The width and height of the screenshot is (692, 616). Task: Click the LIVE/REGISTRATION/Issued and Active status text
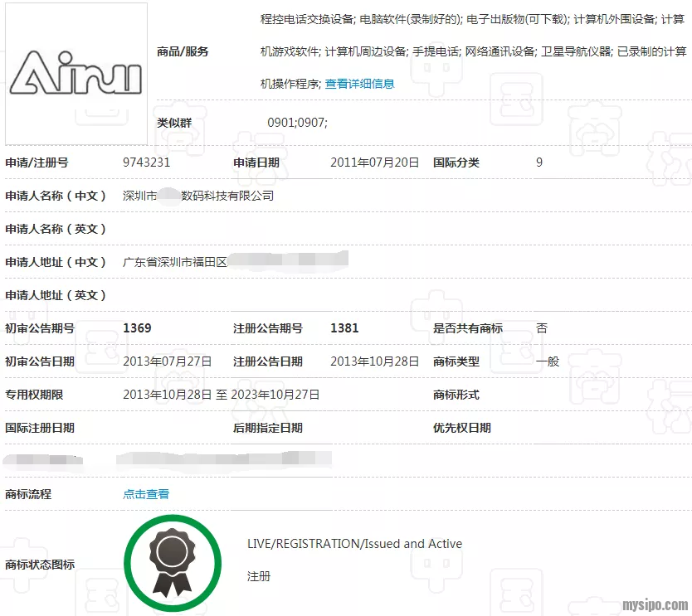point(354,544)
